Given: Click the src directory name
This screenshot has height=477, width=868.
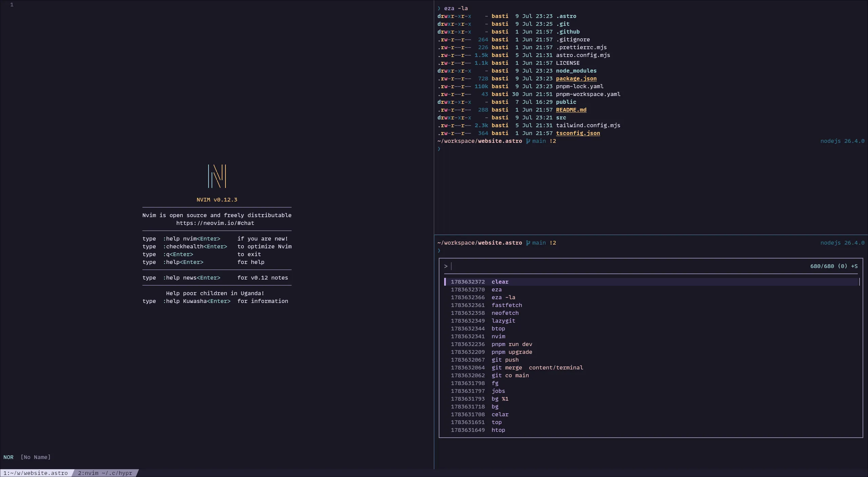Looking at the screenshot, I should click(561, 118).
